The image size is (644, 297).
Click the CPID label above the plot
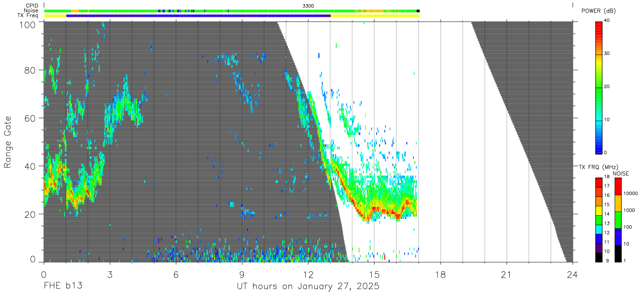coord(31,5)
